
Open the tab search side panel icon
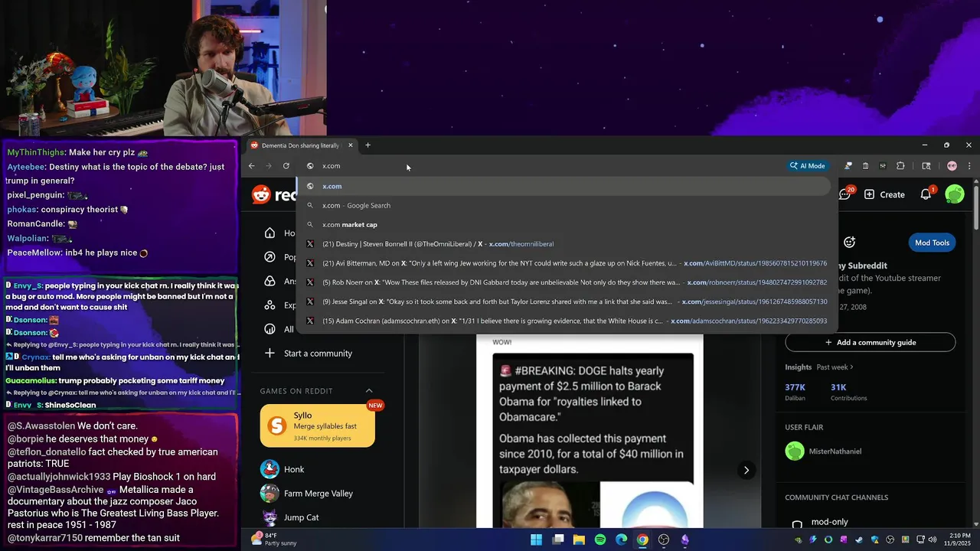926,166
